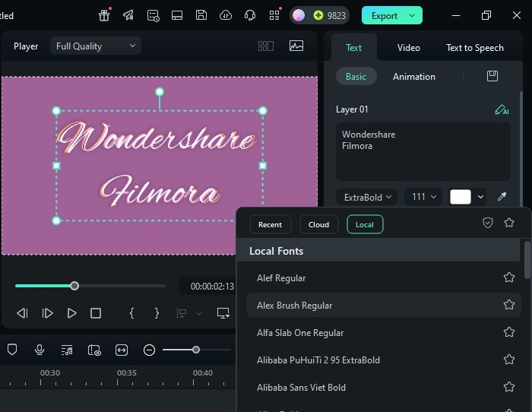Click the font list scrollbar

pos(527,259)
